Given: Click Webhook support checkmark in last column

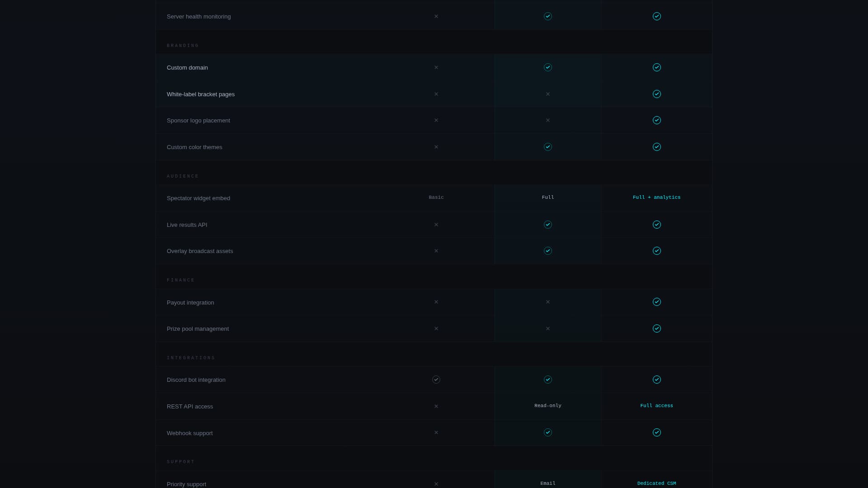Looking at the screenshot, I should [x=657, y=432].
